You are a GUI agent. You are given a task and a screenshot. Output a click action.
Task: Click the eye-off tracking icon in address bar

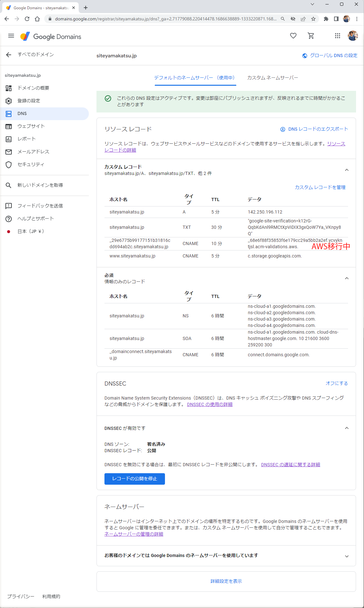click(x=293, y=19)
